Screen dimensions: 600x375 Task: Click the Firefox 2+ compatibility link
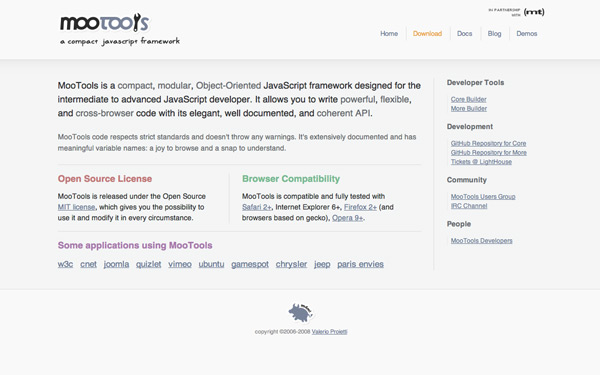(x=360, y=207)
